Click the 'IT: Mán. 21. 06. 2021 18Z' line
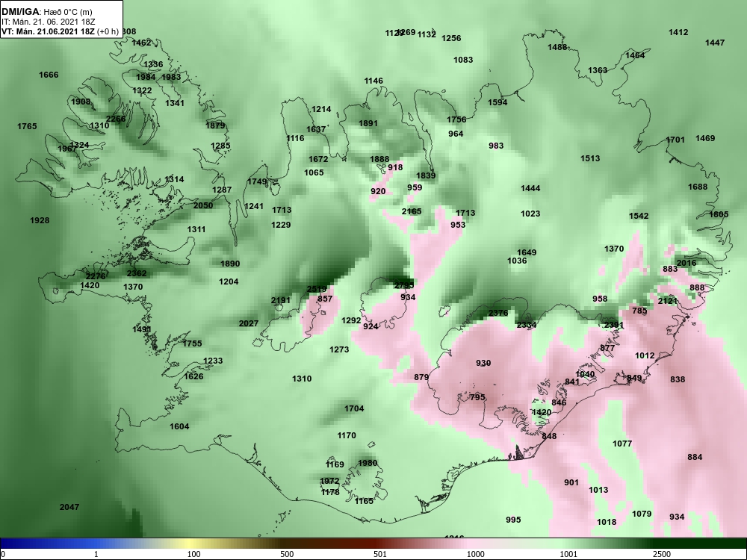This screenshot has width=747, height=560. [42, 22]
